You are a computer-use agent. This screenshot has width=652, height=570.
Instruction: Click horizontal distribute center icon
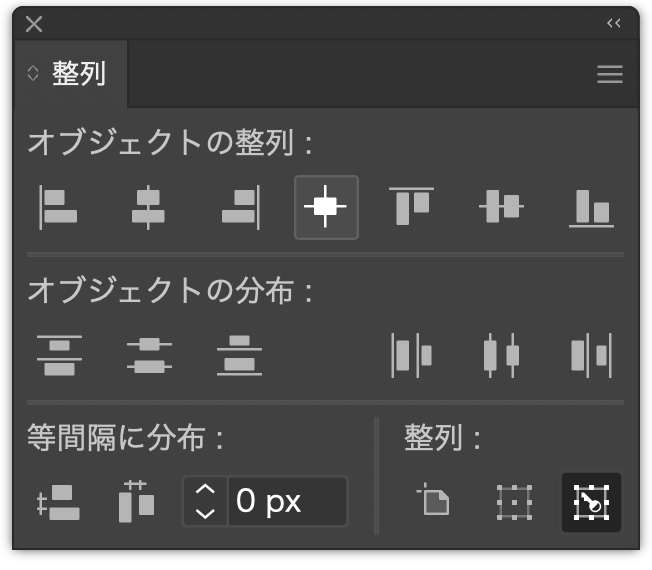501,355
